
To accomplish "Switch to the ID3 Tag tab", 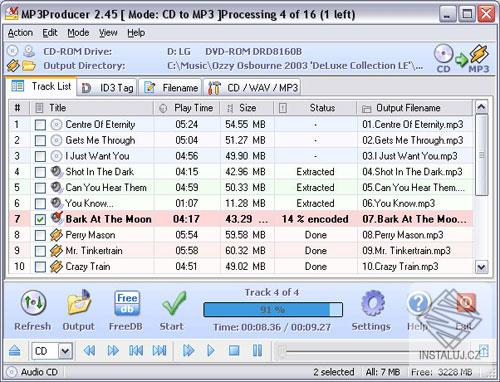I will [x=107, y=88].
